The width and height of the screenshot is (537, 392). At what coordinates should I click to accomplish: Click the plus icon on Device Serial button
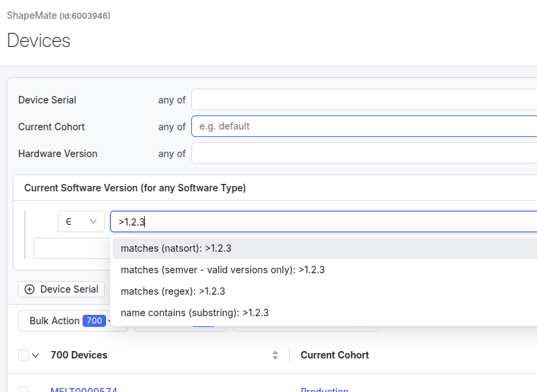[30, 289]
